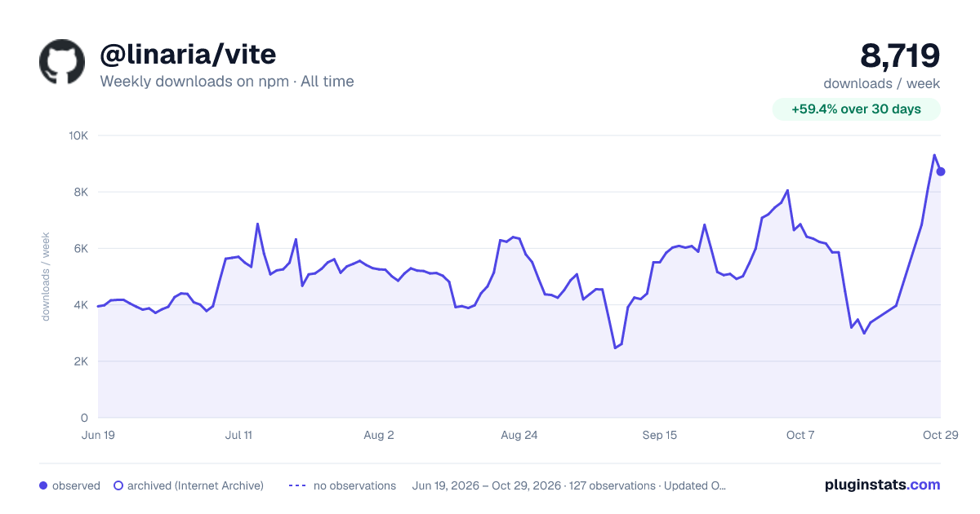Click the 'downloads / week' label under 8,719
Viewport: 980px width, 514px height.
pyautogui.click(x=882, y=83)
